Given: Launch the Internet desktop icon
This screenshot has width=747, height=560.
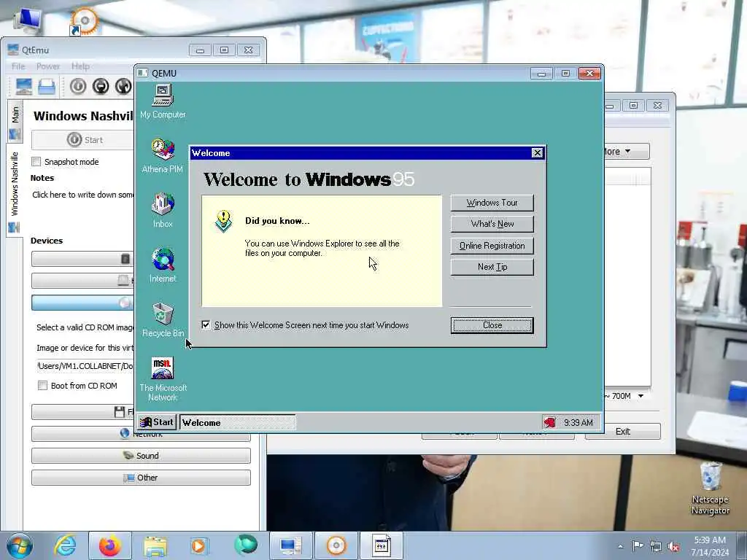Looking at the screenshot, I should (163, 265).
